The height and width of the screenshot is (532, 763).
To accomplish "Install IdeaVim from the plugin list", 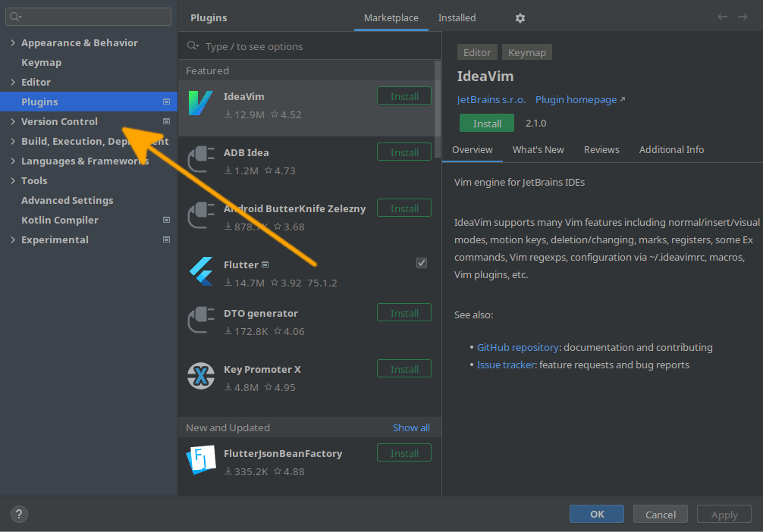I will pyautogui.click(x=404, y=96).
